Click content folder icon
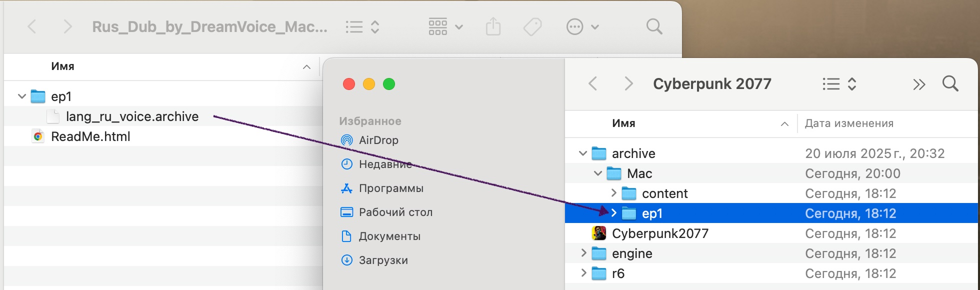Image resolution: width=980 pixels, height=290 pixels. (x=629, y=193)
